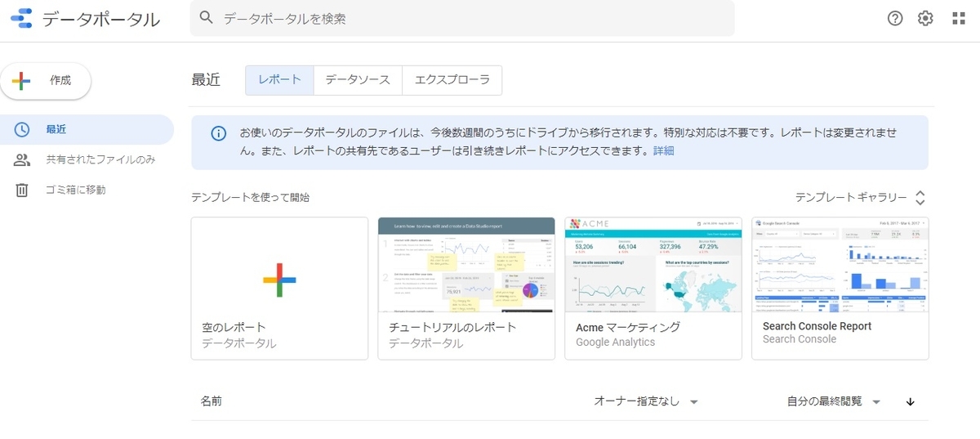Click the テンプレートを使って開始 heading text
This screenshot has height=439, width=980.
pos(250,198)
